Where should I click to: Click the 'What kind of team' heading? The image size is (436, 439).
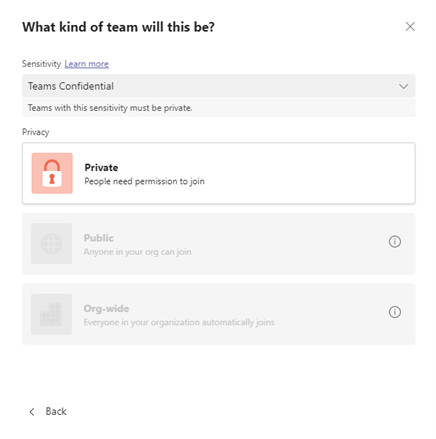tap(118, 27)
